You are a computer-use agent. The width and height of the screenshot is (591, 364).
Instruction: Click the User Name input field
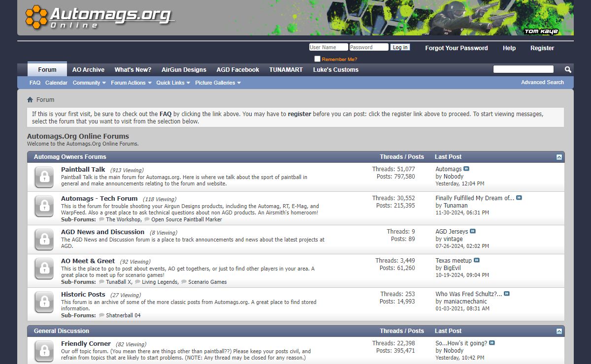click(x=328, y=47)
